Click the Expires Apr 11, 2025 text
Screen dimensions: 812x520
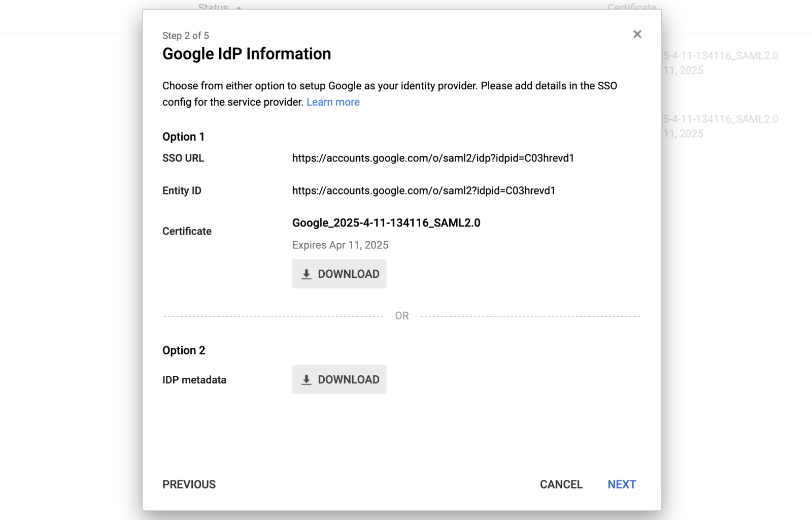point(340,245)
